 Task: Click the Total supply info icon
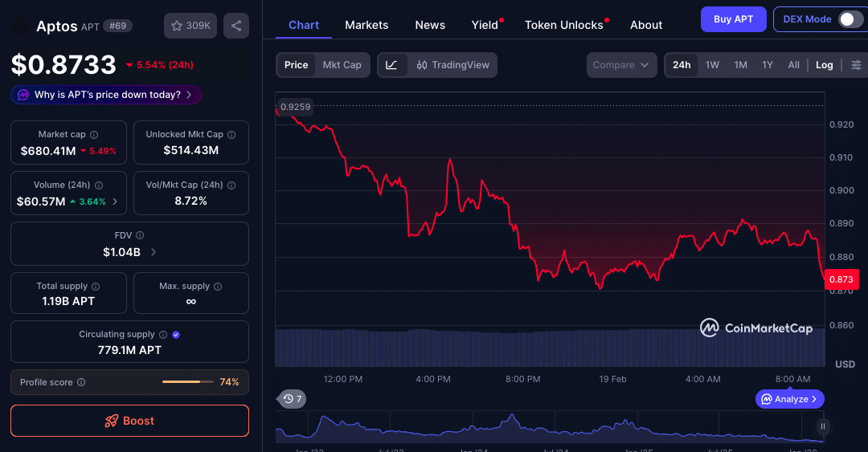click(96, 287)
